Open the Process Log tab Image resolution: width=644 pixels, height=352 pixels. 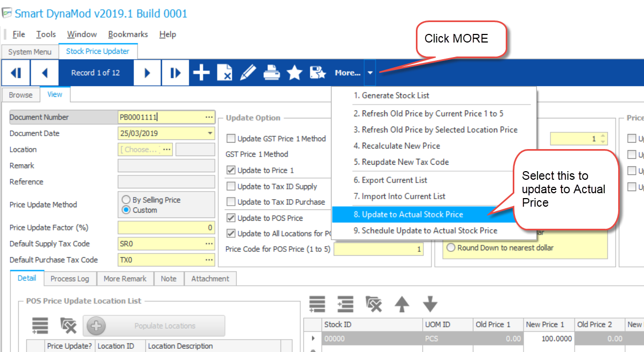click(x=69, y=278)
